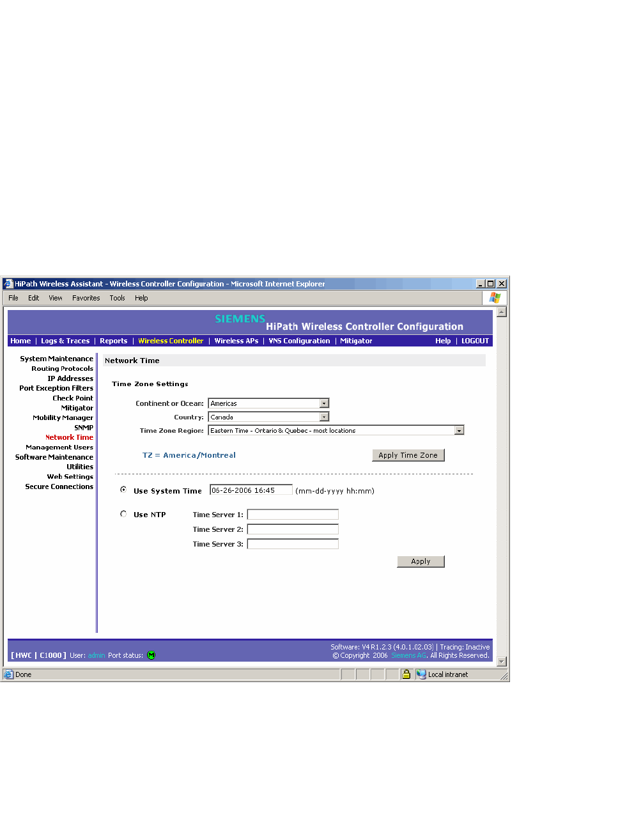Click the Apply Time Zone button
The image size is (634, 840).
[408, 455]
